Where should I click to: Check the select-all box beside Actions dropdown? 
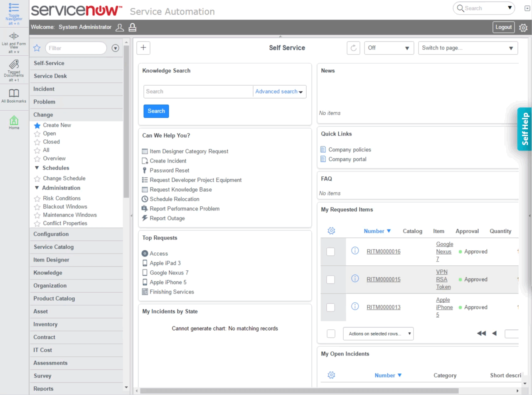tap(331, 333)
